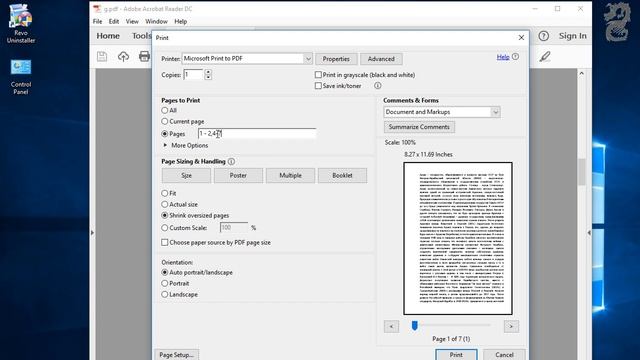The height and width of the screenshot is (360, 640).
Task: Select Actual size radio button
Action: pos(164,204)
